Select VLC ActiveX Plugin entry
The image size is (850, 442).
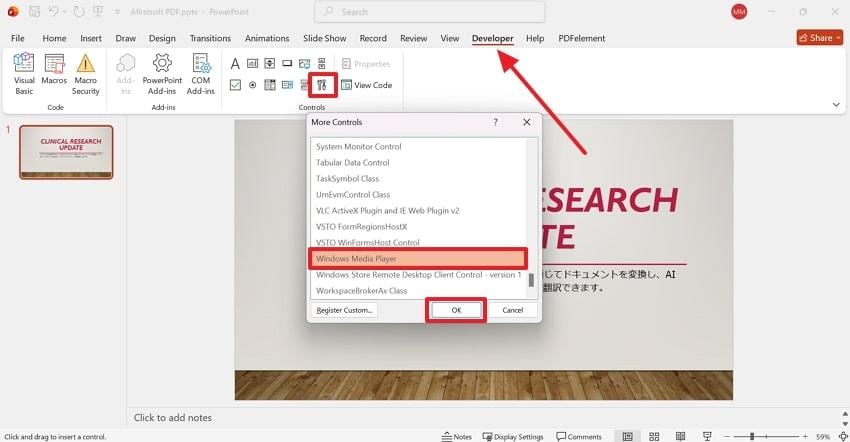click(x=418, y=210)
